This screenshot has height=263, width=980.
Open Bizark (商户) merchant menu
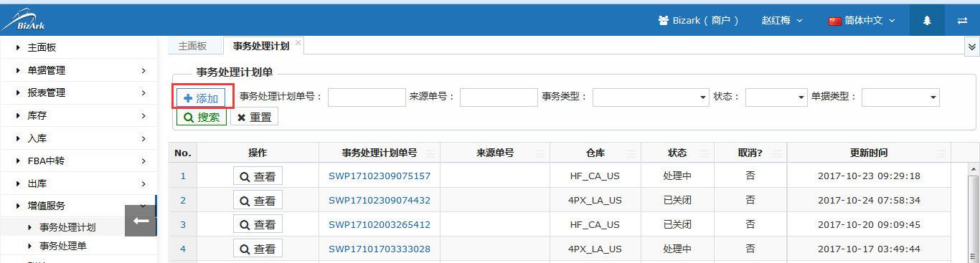coord(699,21)
